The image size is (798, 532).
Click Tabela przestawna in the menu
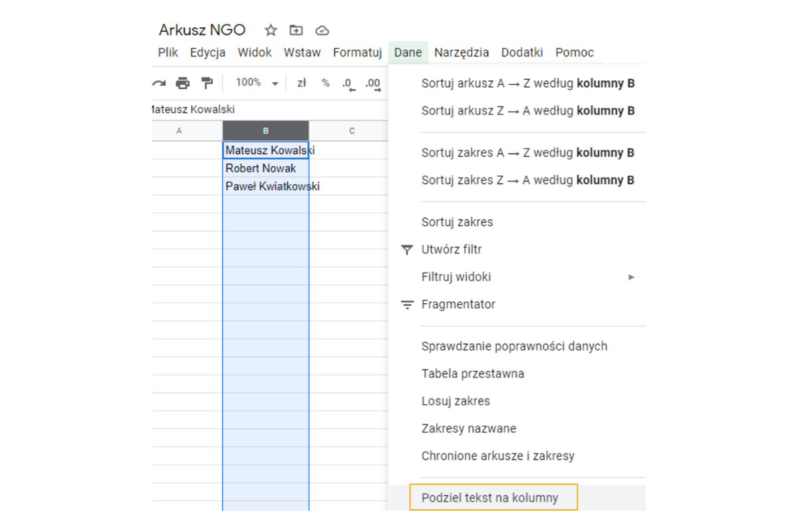472,374
